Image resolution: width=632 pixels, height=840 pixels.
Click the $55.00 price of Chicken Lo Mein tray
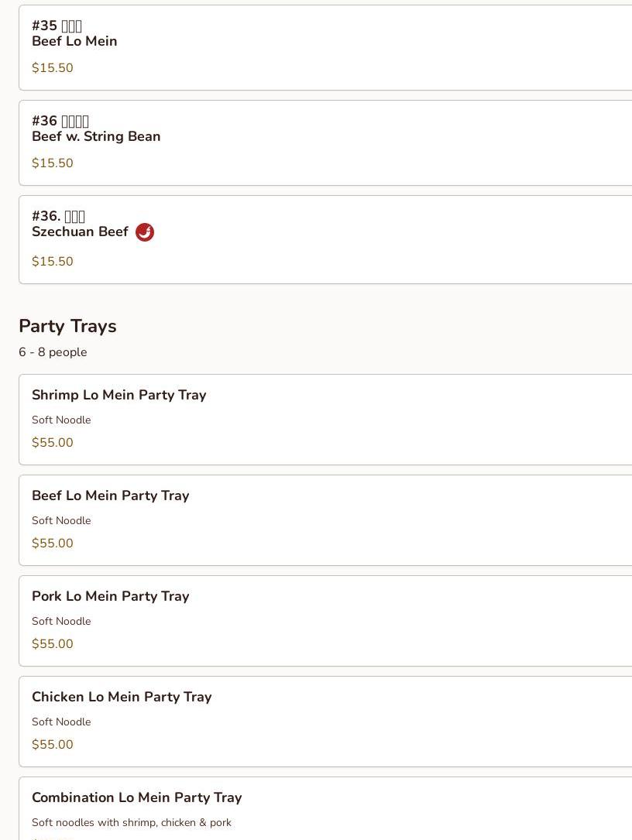(x=53, y=745)
